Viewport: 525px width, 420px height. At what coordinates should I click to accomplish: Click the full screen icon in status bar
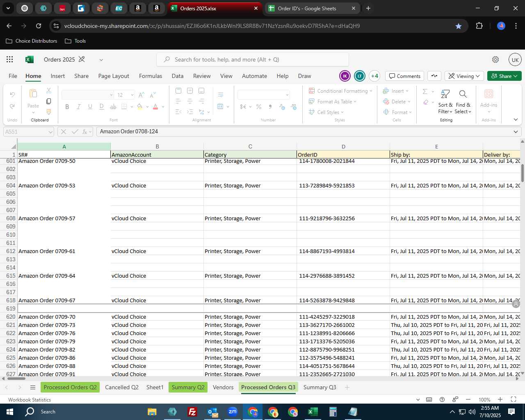[x=514, y=399]
